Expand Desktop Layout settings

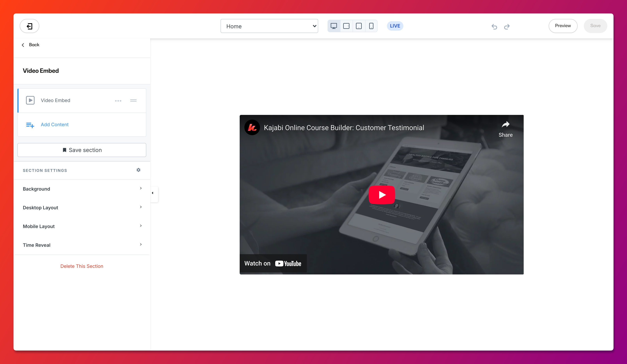click(82, 208)
